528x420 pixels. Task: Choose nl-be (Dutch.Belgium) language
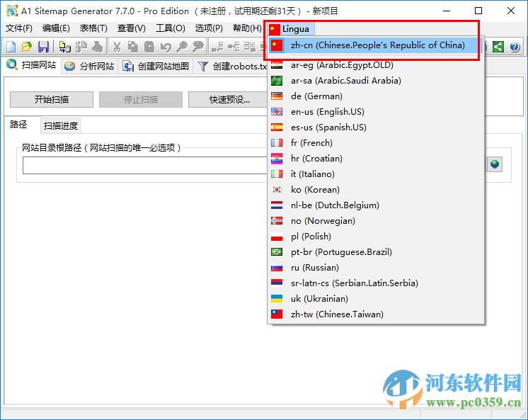point(376,205)
